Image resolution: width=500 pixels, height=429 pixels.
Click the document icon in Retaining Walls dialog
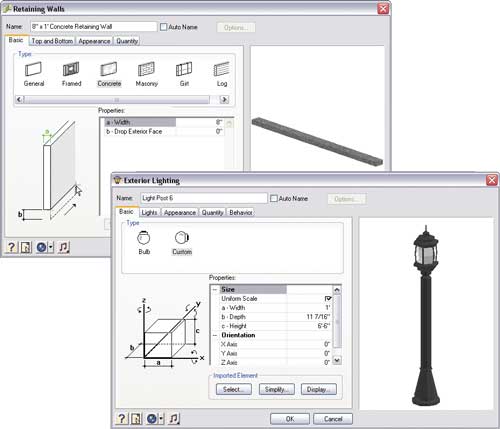[x=26, y=247]
